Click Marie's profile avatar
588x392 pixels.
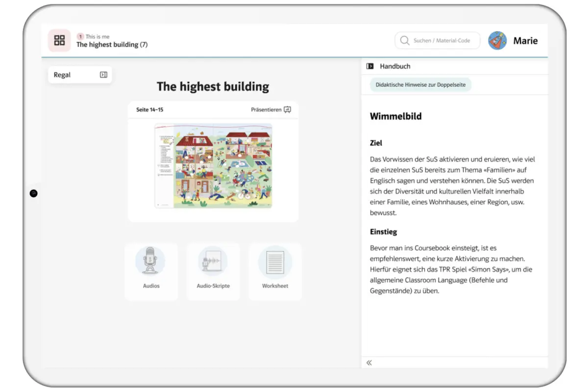[498, 41]
